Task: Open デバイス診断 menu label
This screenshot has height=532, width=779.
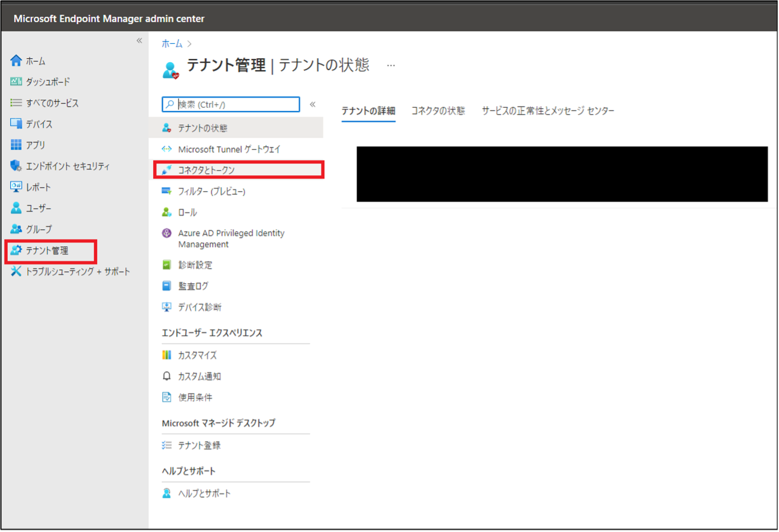Action: (200, 307)
